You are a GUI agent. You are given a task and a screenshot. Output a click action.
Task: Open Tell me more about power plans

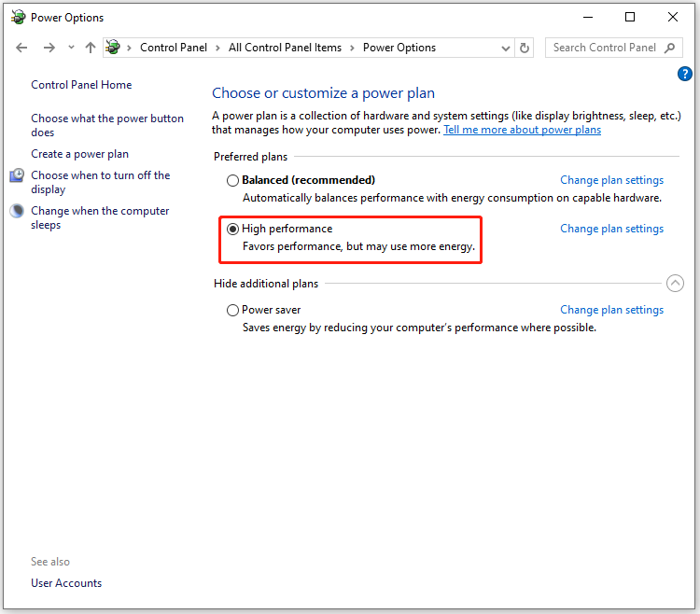[x=522, y=130]
